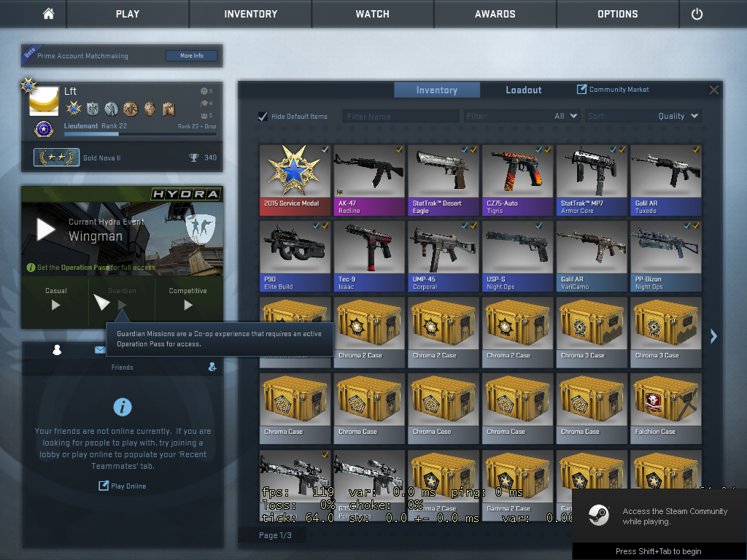
Task: Click the Operation Pass info icon
Action: 31,268
